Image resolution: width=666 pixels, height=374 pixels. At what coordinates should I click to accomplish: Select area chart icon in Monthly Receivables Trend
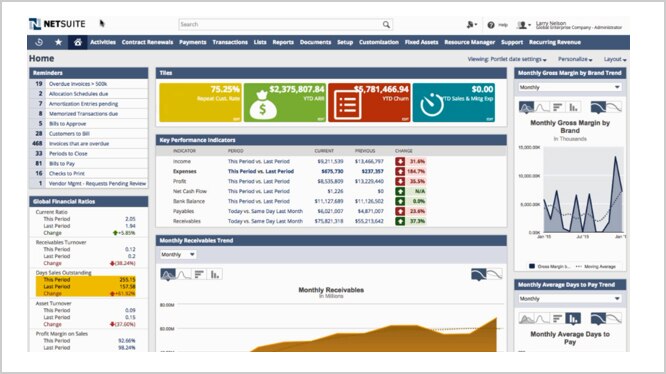(168, 275)
